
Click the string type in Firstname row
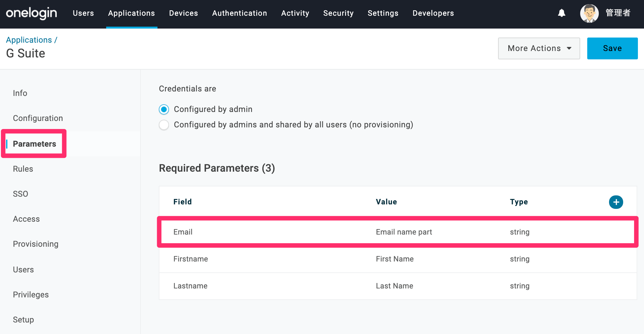520,259
